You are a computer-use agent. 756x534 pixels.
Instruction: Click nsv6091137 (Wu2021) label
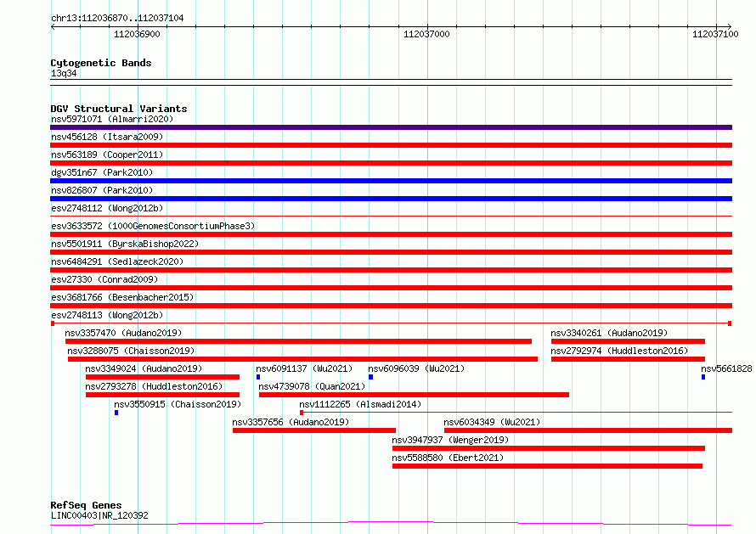304,368
